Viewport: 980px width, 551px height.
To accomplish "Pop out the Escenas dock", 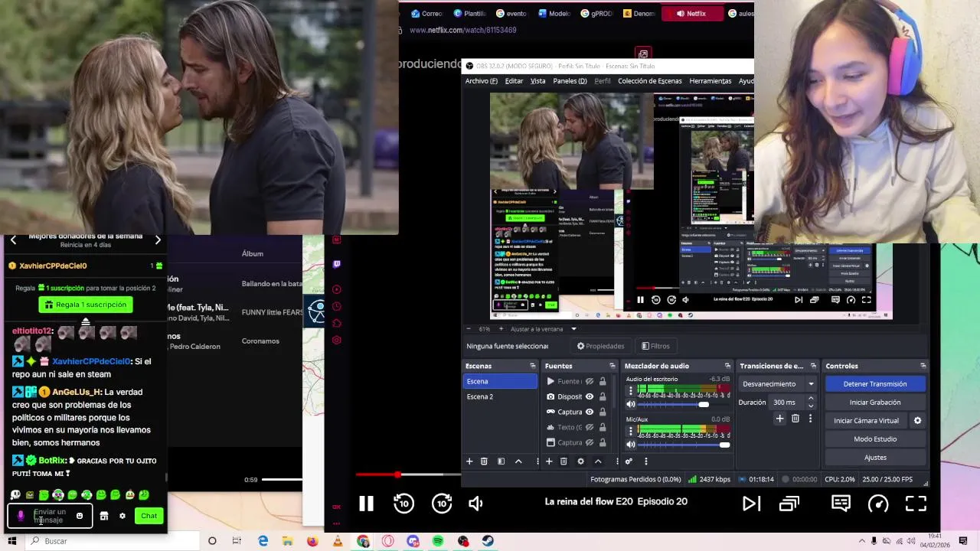I will pos(533,366).
